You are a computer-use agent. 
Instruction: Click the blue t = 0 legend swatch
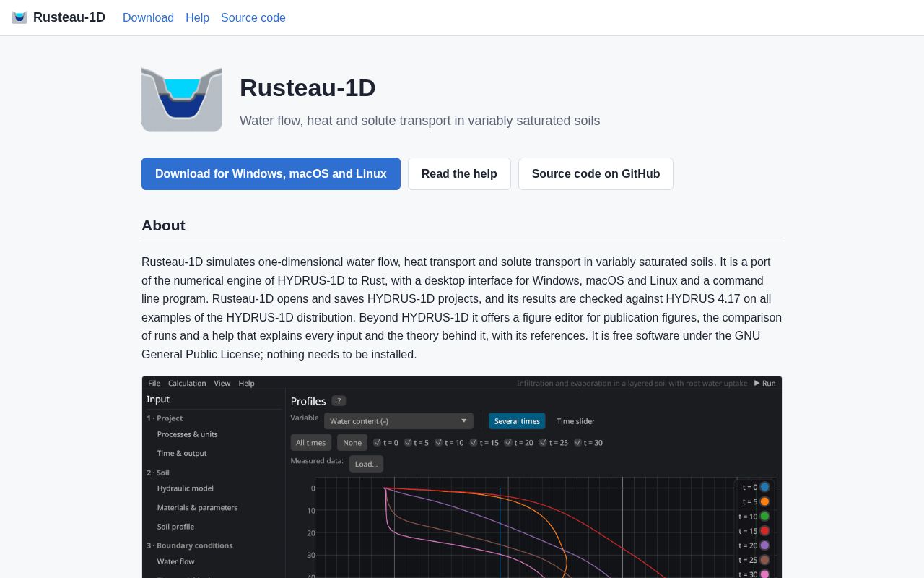click(x=764, y=487)
